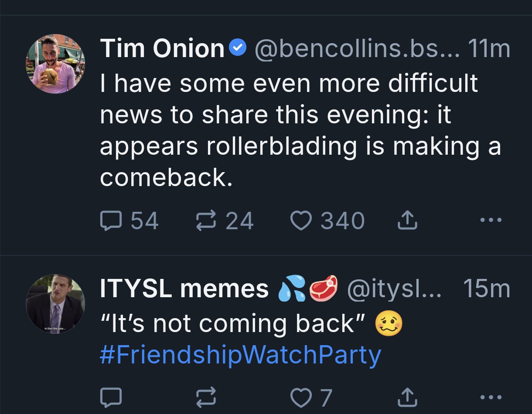Like the ITYSL memes post
The image size is (532, 414).
tap(299, 397)
